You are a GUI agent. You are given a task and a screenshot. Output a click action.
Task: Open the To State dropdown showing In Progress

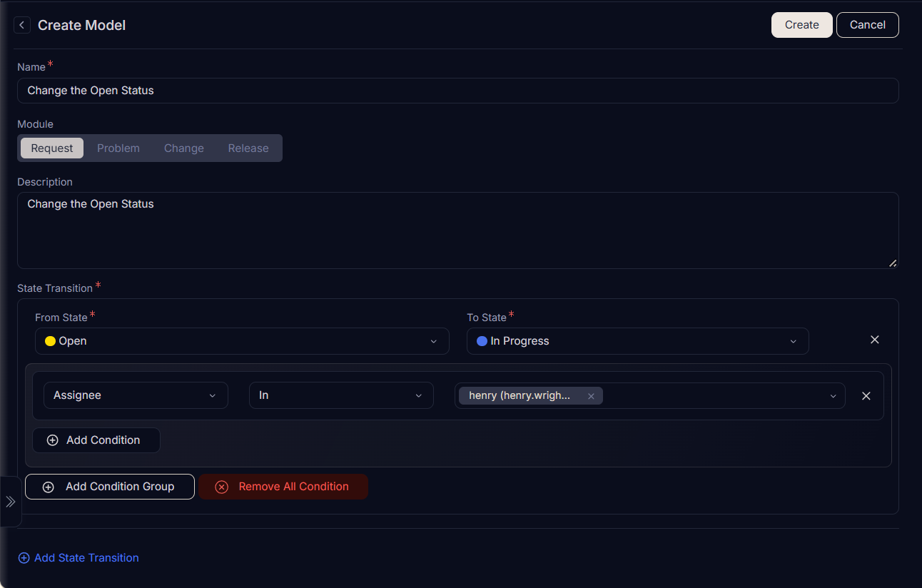(637, 341)
